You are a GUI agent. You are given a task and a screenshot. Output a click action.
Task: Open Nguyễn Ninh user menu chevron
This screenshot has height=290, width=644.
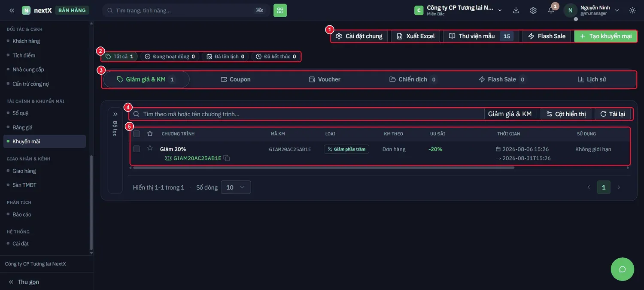tap(617, 10)
